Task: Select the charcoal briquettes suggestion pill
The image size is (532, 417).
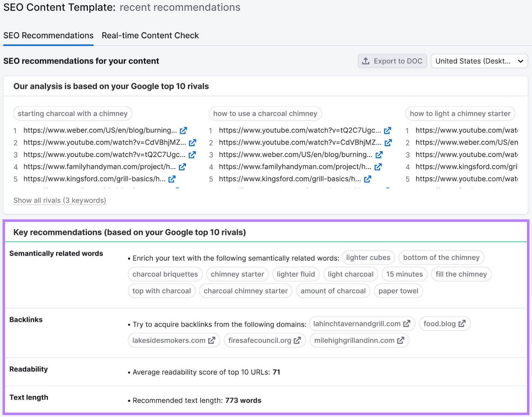Action: point(165,274)
